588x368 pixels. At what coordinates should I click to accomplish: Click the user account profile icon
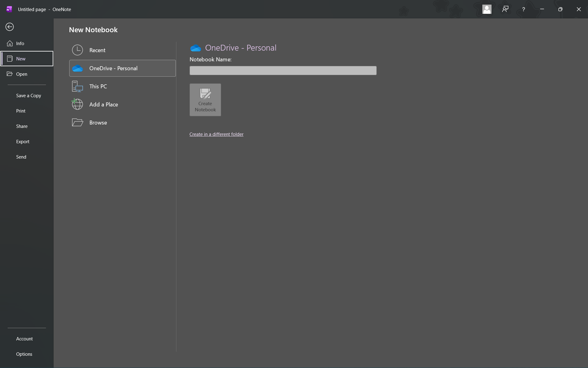(x=487, y=9)
